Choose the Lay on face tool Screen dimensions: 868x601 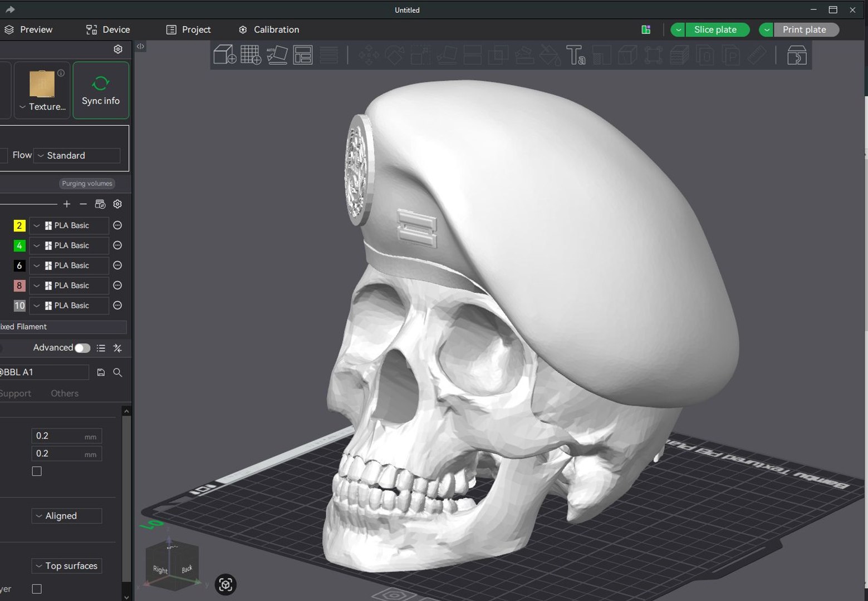point(447,55)
